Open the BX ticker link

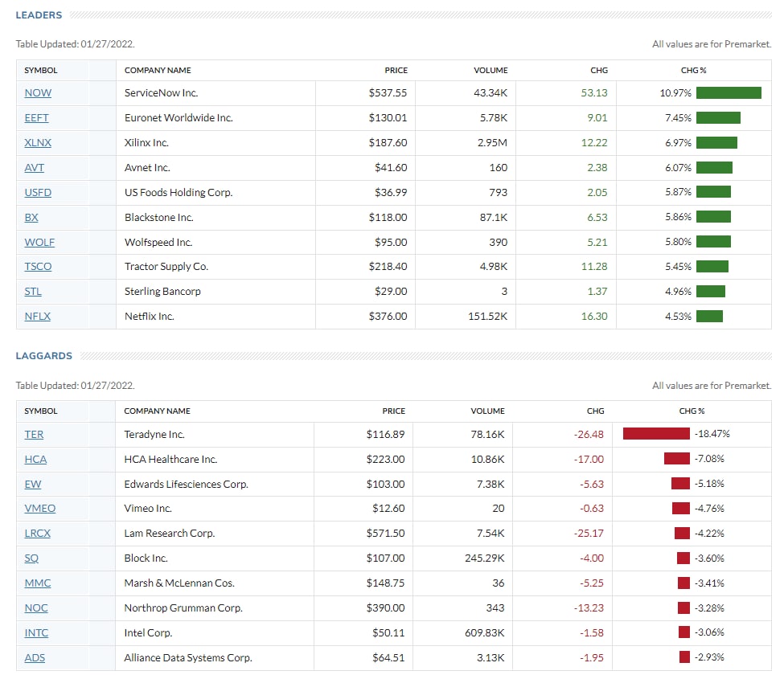pyautogui.click(x=31, y=217)
